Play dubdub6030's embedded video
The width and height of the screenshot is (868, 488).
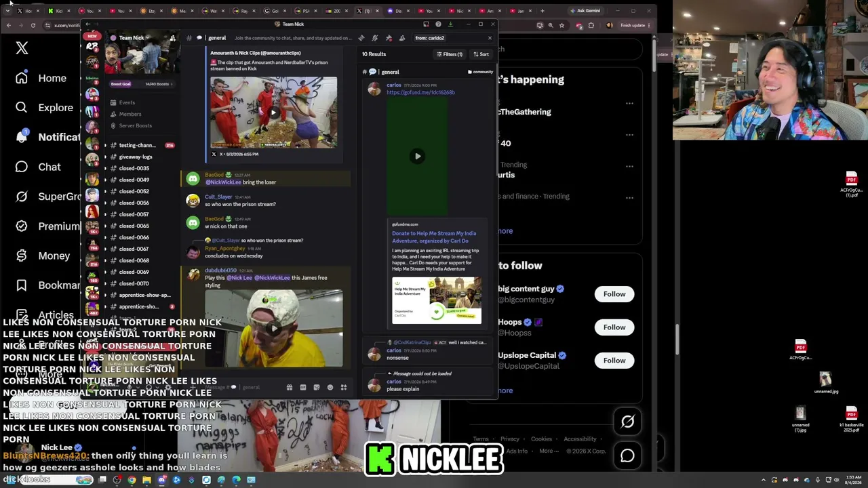(273, 329)
